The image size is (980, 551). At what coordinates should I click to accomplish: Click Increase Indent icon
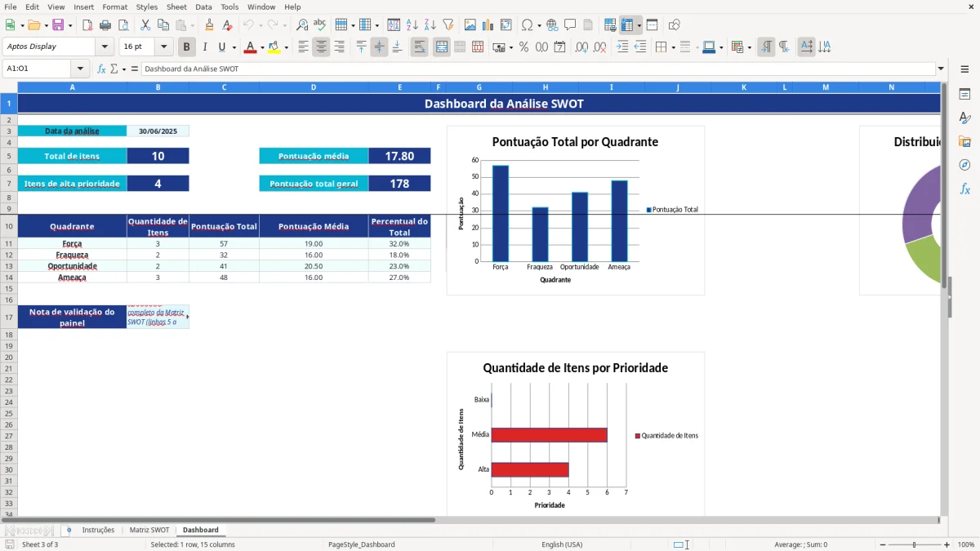tap(622, 47)
